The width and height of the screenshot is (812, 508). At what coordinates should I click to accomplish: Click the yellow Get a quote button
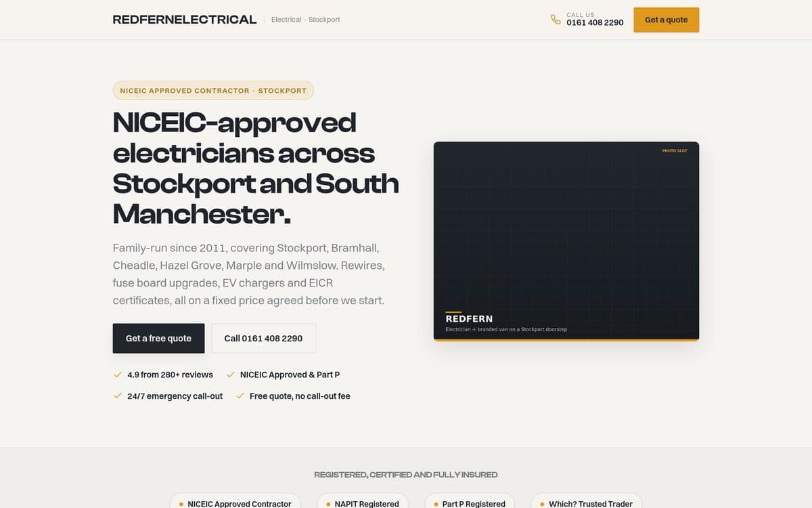point(667,20)
